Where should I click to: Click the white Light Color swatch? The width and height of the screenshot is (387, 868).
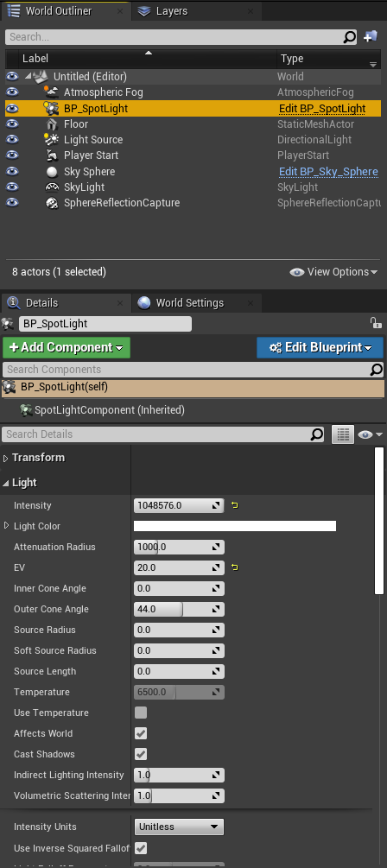235,526
